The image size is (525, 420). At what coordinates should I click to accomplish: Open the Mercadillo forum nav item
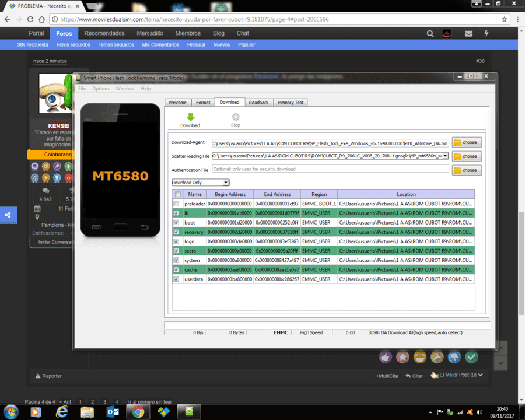coord(150,33)
